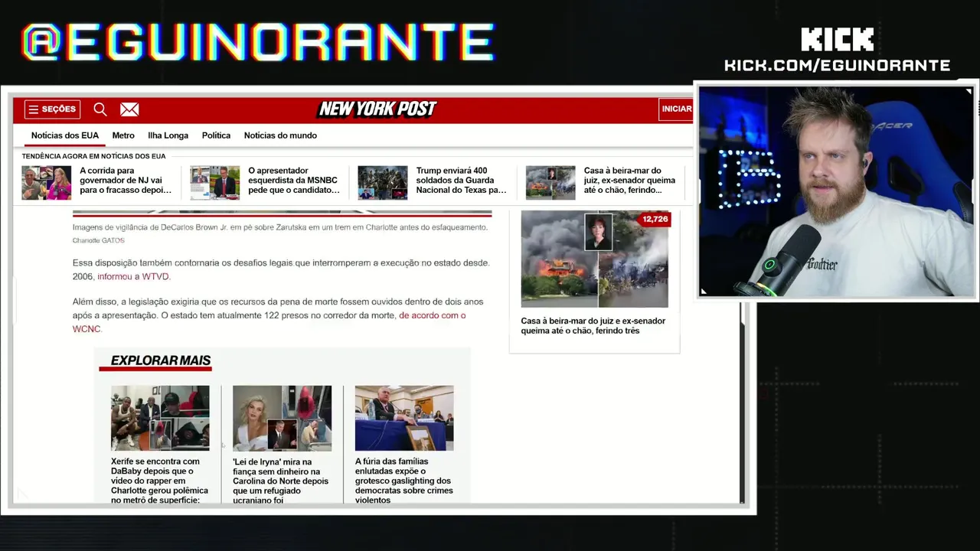The width and height of the screenshot is (980, 551).
Task: Open DaBaby story thumbnail in Explorar Mais
Action: 160,418
